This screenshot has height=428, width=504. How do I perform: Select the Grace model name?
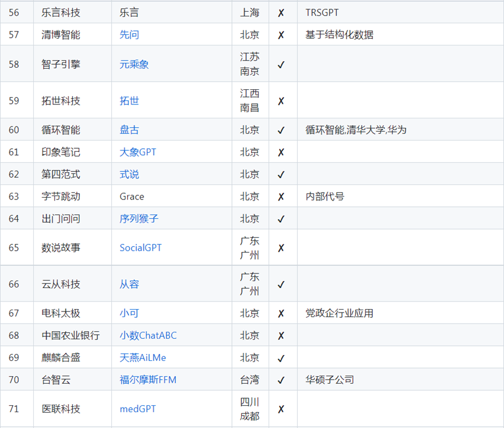[132, 197]
